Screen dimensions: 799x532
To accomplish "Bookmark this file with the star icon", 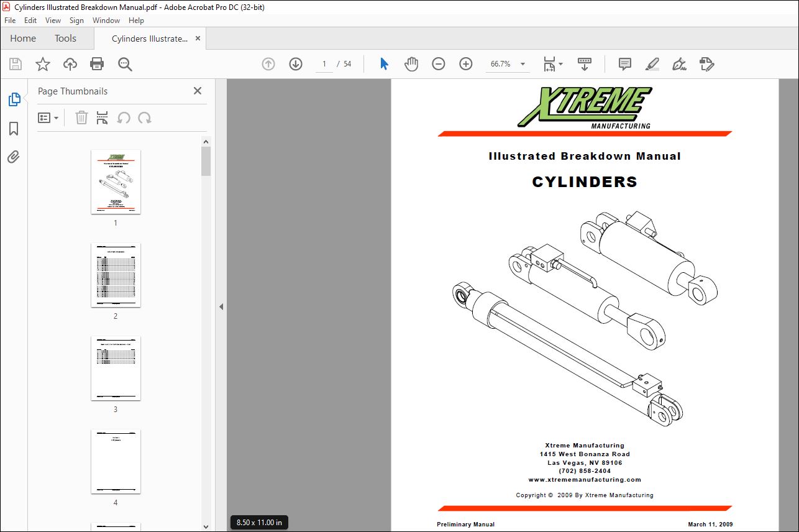I will [x=43, y=64].
